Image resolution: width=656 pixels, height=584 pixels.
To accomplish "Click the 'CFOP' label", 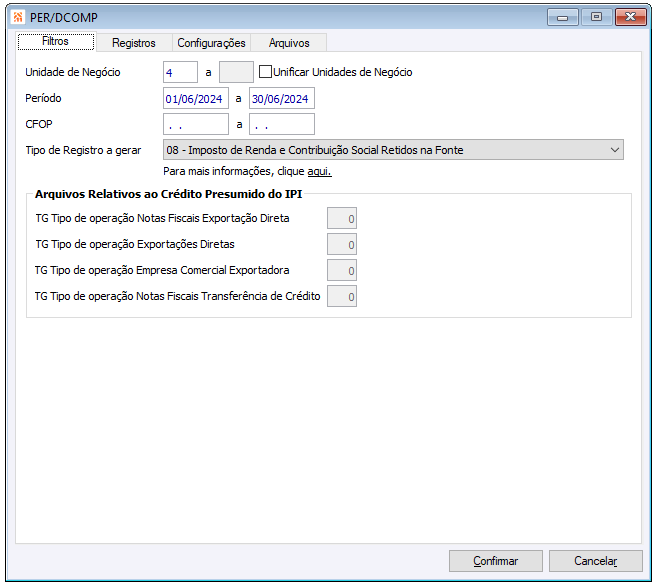I will coord(39,124).
